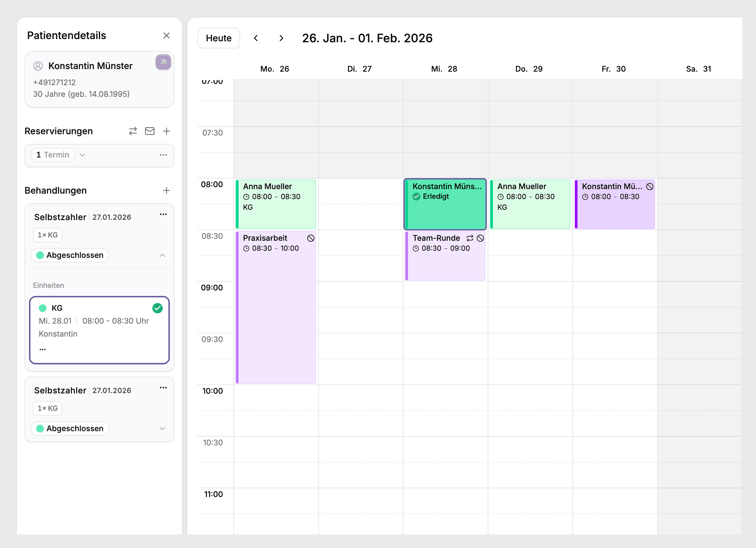The width and height of the screenshot is (756, 548).
Task: Click the Heute button
Action: tap(219, 38)
